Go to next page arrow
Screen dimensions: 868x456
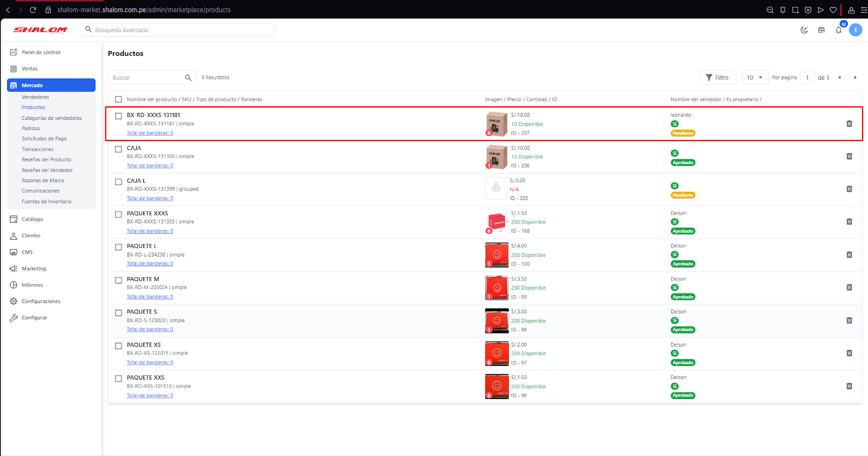click(x=855, y=78)
